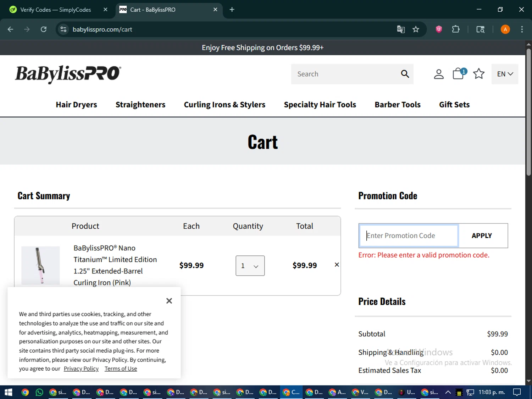
Task: Click the free shipping banner text
Action: [262, 48]
